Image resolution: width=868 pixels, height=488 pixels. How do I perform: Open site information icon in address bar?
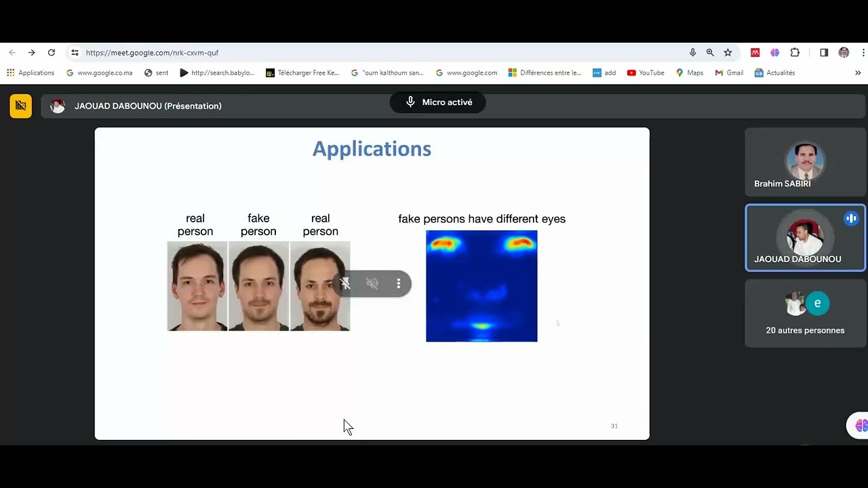coord(75,52)
